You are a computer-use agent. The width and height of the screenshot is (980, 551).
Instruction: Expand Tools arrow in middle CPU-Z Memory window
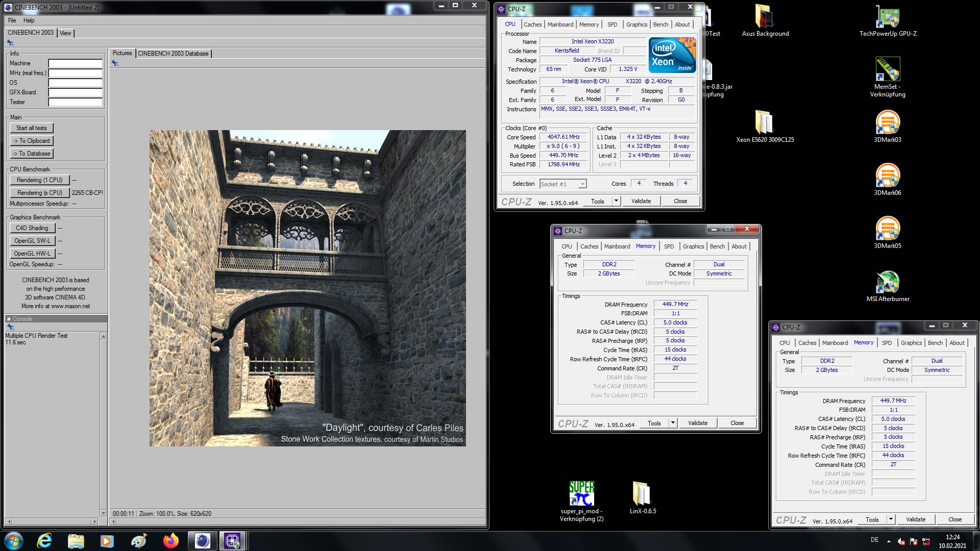(x=673, y=423)
